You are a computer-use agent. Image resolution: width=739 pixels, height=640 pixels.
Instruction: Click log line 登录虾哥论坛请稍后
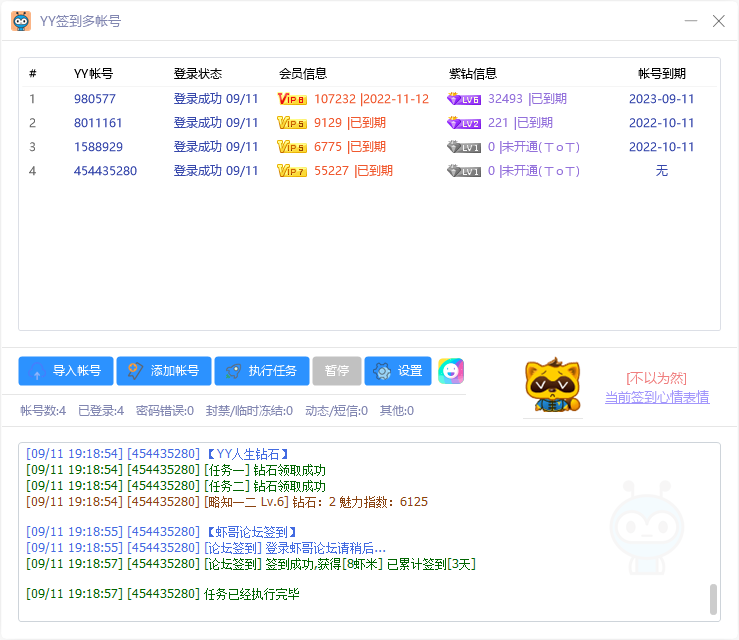[206, 548]
